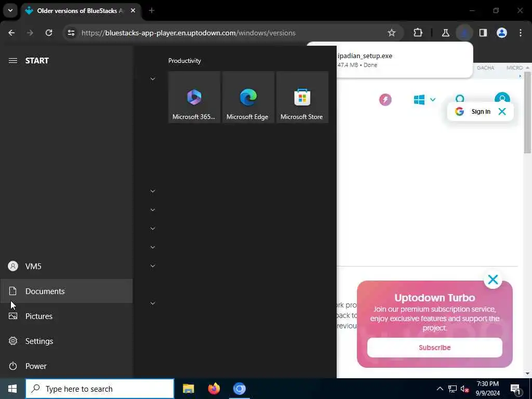Click the Uptodown Turbo lightning icon
532x399 pixels.
click(x=385, y=100)
